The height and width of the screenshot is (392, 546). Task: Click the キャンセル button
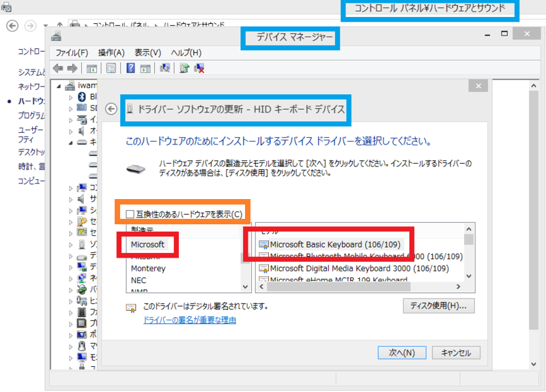[x=456, y=352]
